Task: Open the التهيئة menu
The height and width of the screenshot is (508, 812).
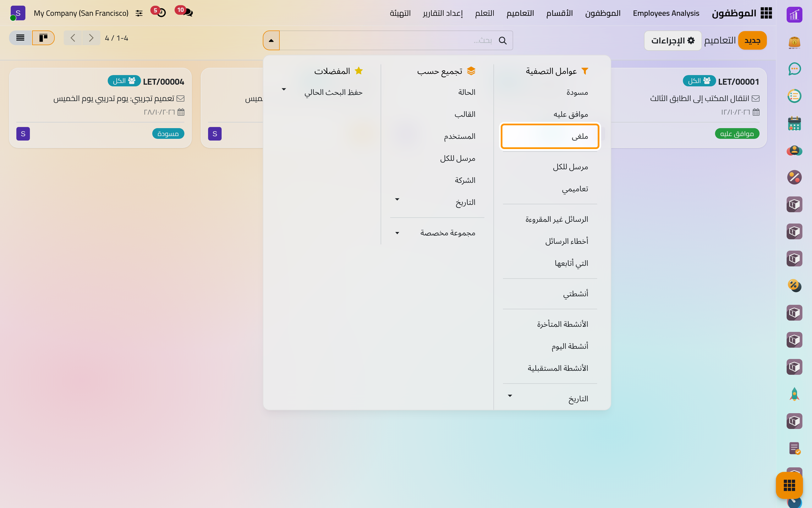Action: [400, 13]
